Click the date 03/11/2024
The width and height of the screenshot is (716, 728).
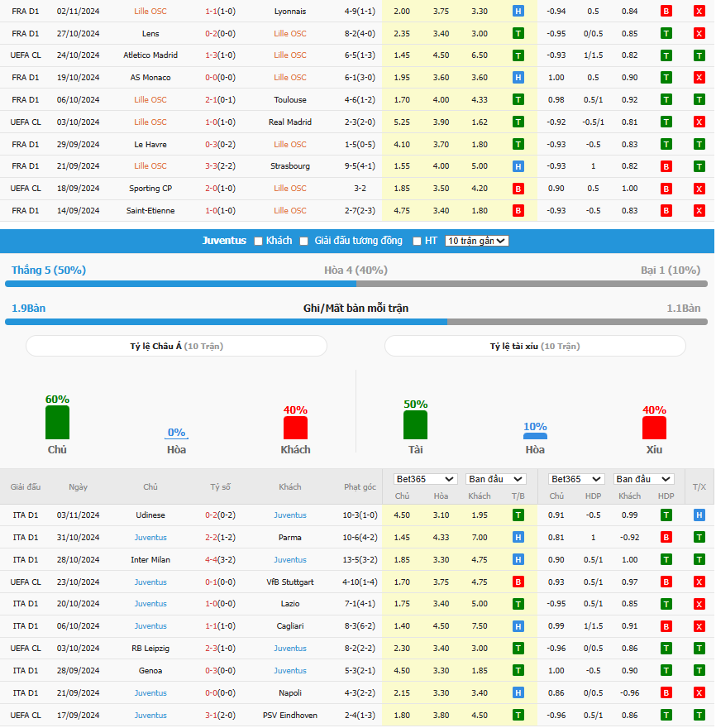[x=78, y=515]
